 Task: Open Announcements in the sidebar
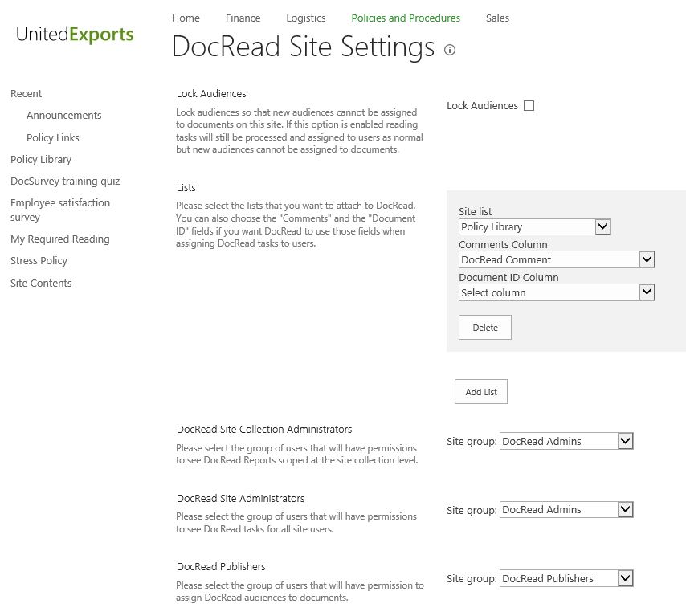point(63,116)
